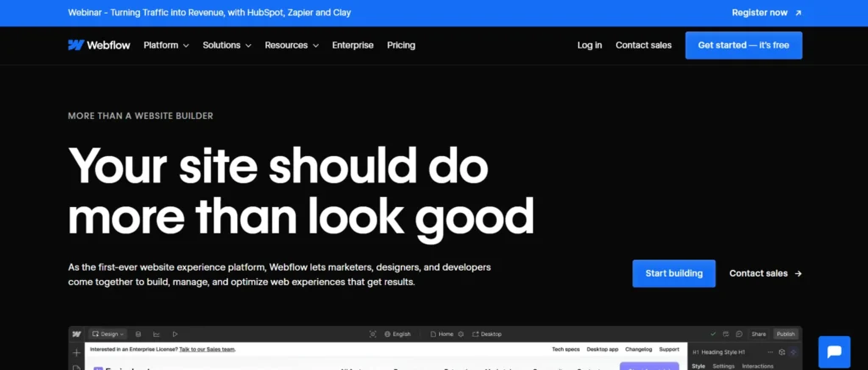Open the webinar announcement banner text

coord(209,13)
